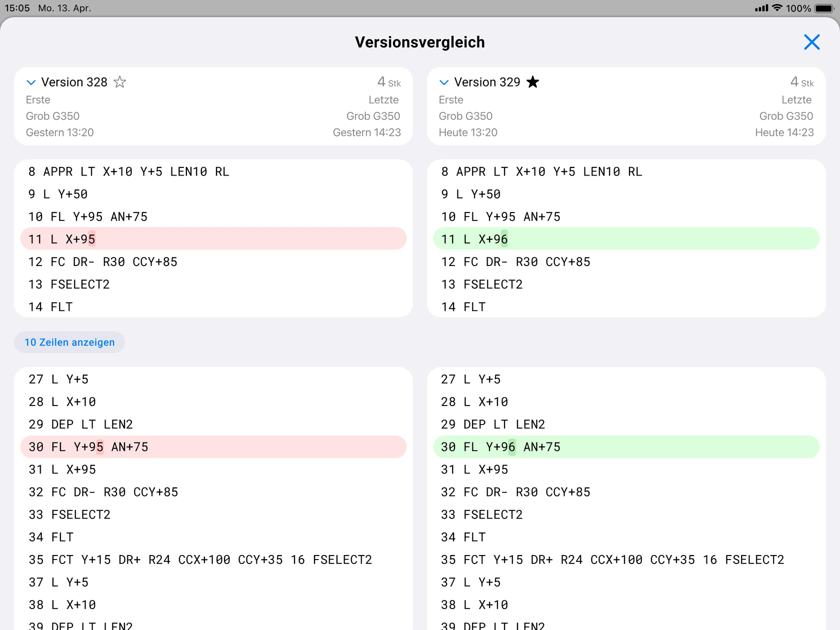Click 4 Stk count in Version 328 card
This screenshot has width=840, height=630.
tap(389, 82)
